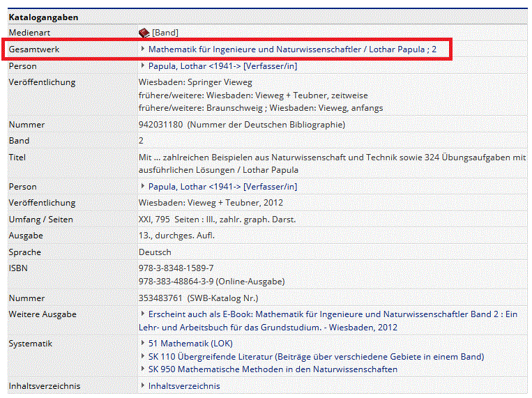
Task: Click the arrow beside the first Papula, Lothar entry
Action: pos(143,66)
